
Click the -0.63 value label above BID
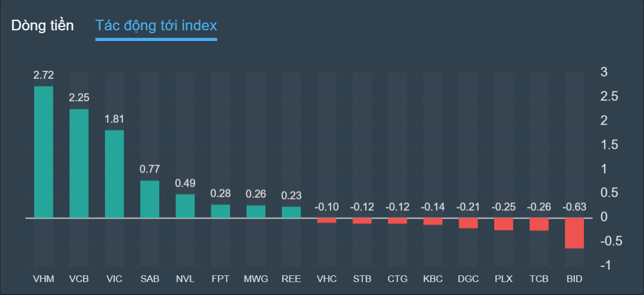[x=574, y=207]
